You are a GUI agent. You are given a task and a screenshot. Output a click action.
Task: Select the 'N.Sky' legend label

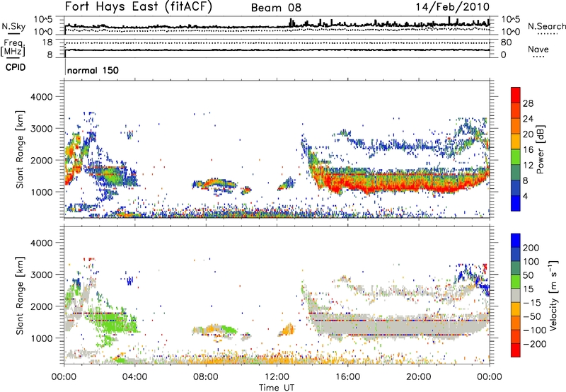point(13,26)
